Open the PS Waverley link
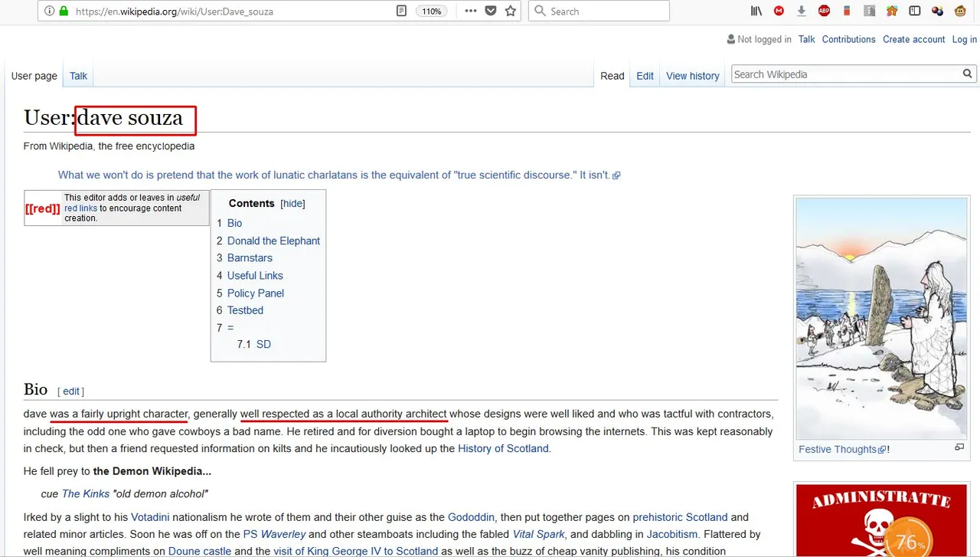The image size is (980, 557). pos(274,534)
